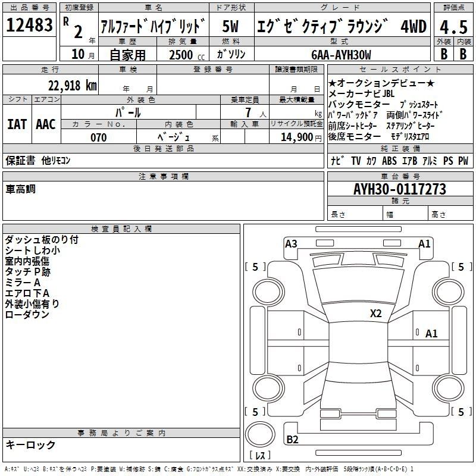Screen dimensions: 476x476
Task: Click the A1 mark at top-right corner of diagram
Action: (x=424, y=244)
